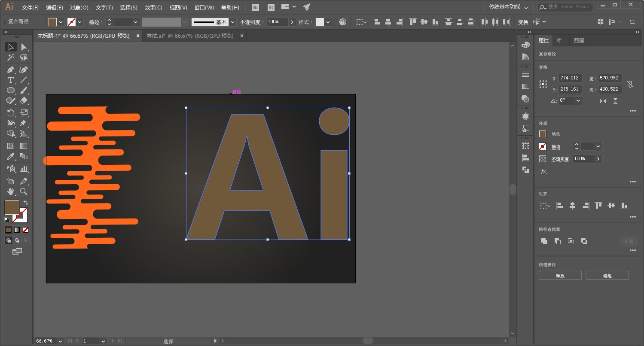Select the Hand tool
Image resolution: width=644 pixels, height=346 pixels.
click(11, 191)
